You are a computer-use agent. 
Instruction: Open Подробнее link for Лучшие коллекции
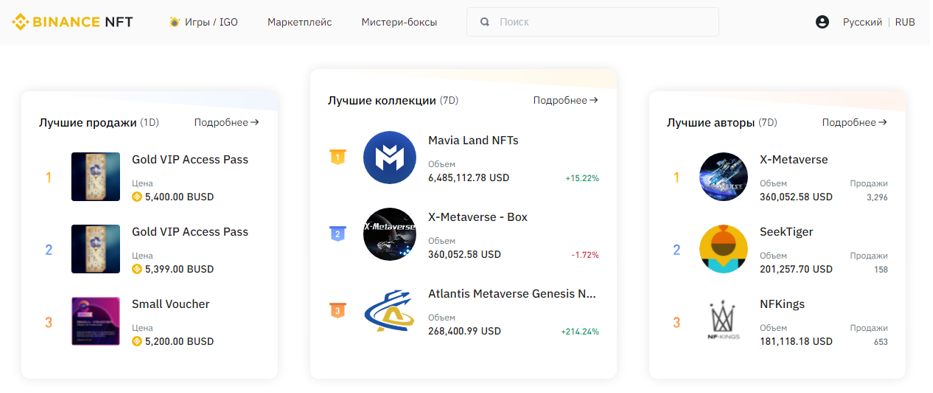coord(565,100)
